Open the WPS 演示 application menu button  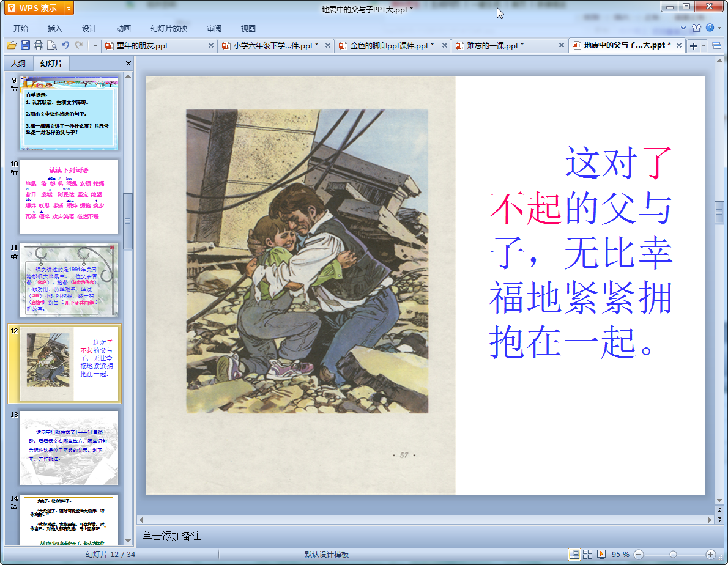(34, 8)
